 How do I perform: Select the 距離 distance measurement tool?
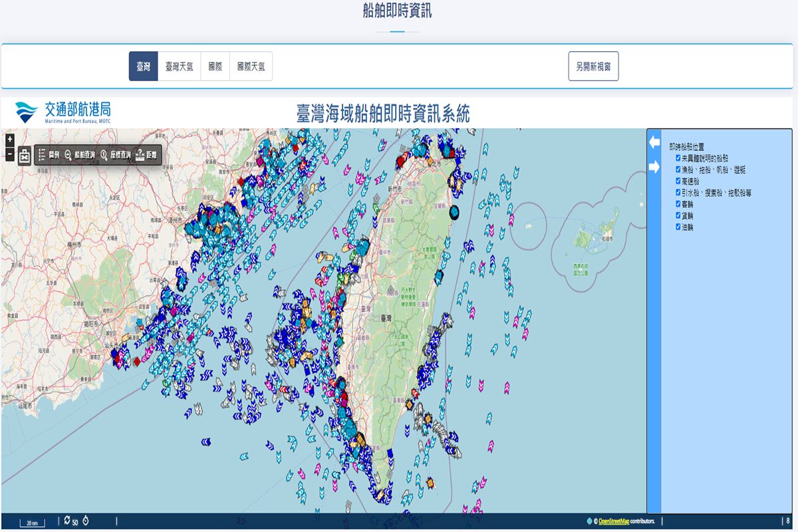146,155
